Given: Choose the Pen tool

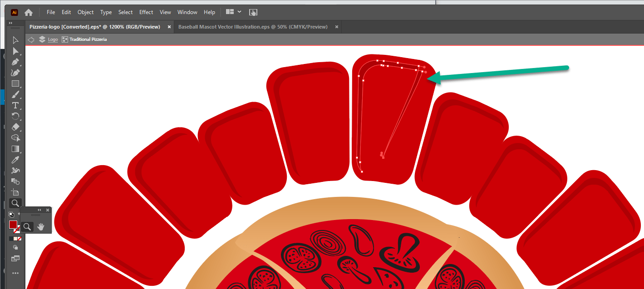Looking at the screenshot, I should click(15, 62).
